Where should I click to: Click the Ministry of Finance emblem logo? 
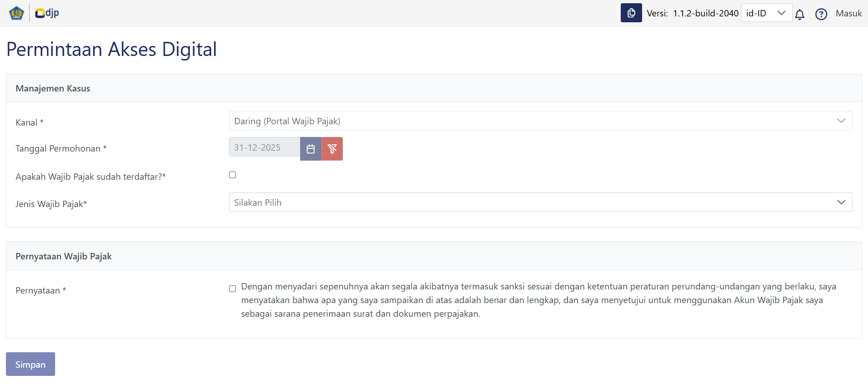(16, 13)
